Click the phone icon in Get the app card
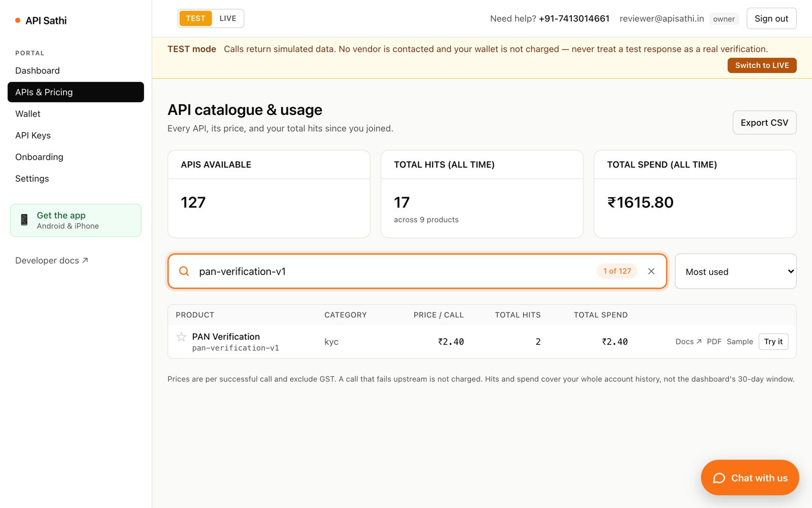This screenshot has height=508, width=812. click(24, 220)
